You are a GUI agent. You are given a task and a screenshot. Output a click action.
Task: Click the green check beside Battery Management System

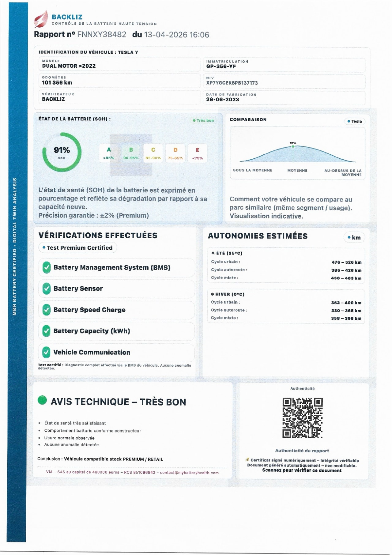[x=47, y=267]
